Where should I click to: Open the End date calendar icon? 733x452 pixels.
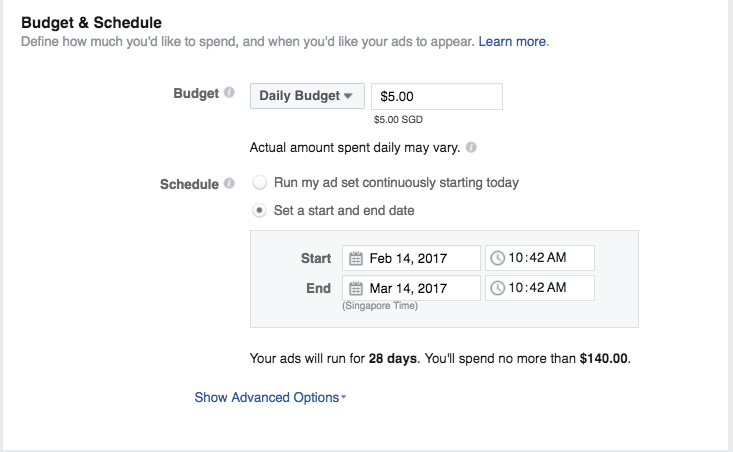click(356, 288)
